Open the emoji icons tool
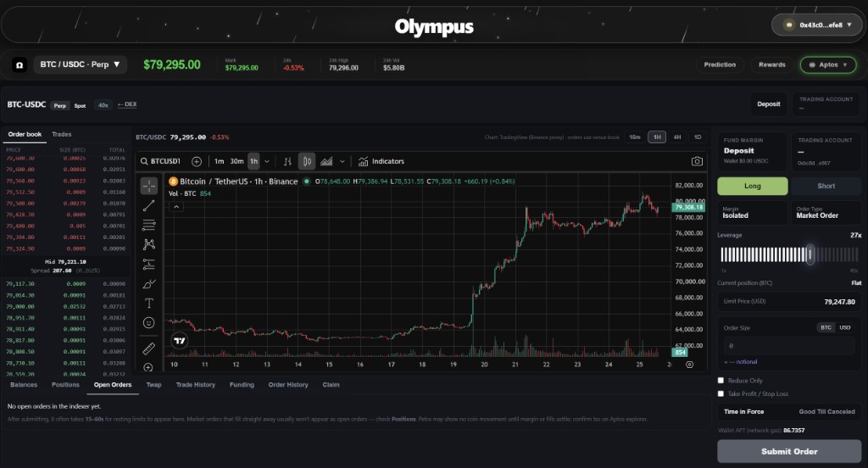Image resolution: width=868 pixels, height=468 pixels. 149,322
